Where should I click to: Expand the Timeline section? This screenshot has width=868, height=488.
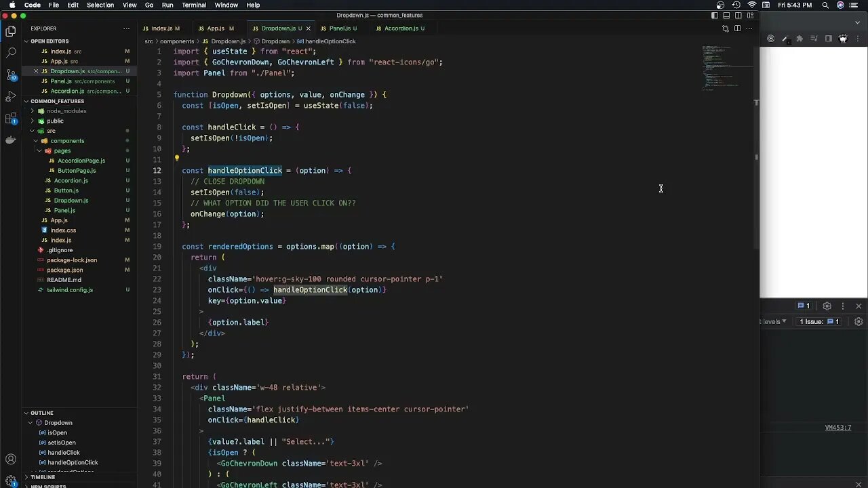(26, 477)
